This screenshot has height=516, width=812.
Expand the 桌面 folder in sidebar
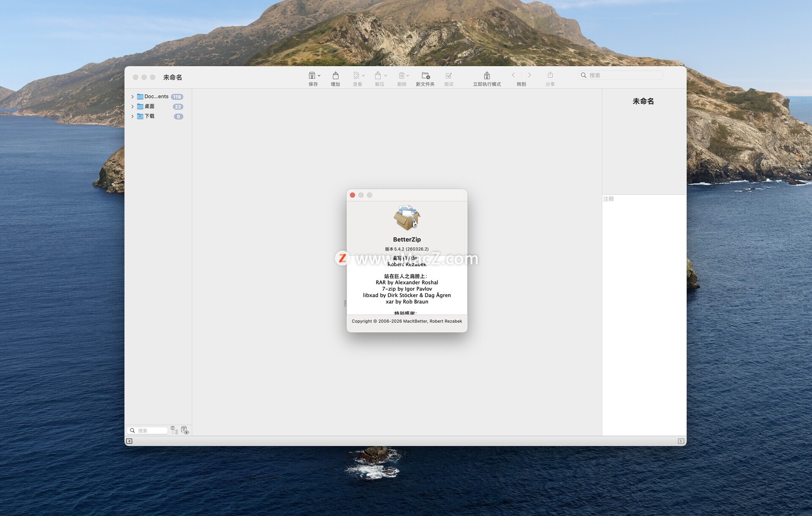point(132,106)
